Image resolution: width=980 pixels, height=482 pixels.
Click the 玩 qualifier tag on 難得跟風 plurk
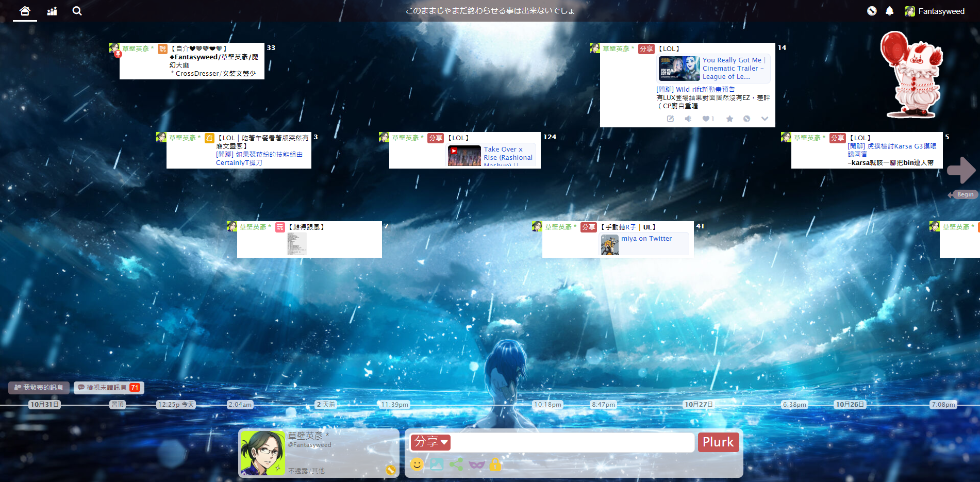click(280, 227)
